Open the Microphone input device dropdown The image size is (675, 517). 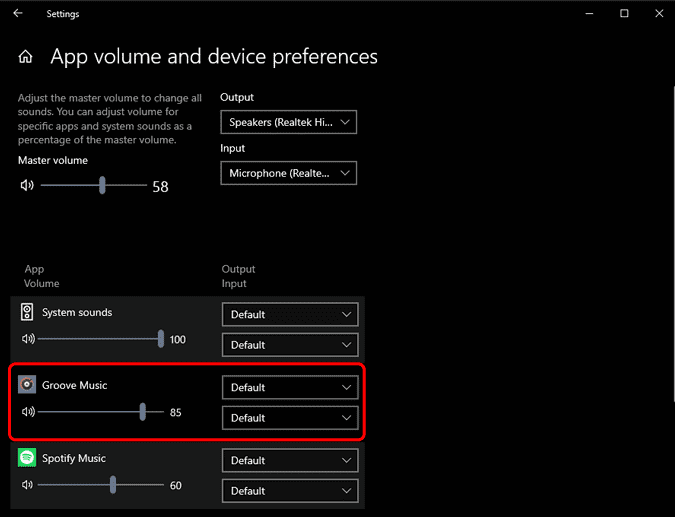pyautogui.click(x=289, y=173)
